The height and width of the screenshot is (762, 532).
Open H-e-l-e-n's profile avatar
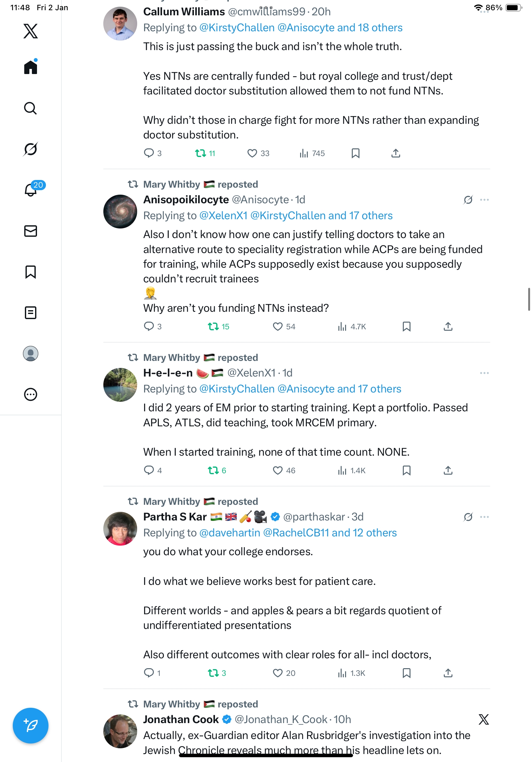(120, 385)
